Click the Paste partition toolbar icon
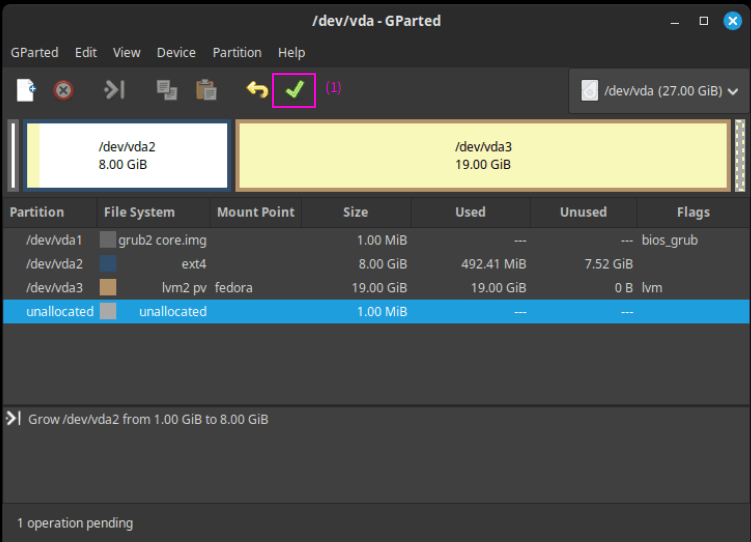This screenshot has width=751, height=542. click(x=206, y=90)
